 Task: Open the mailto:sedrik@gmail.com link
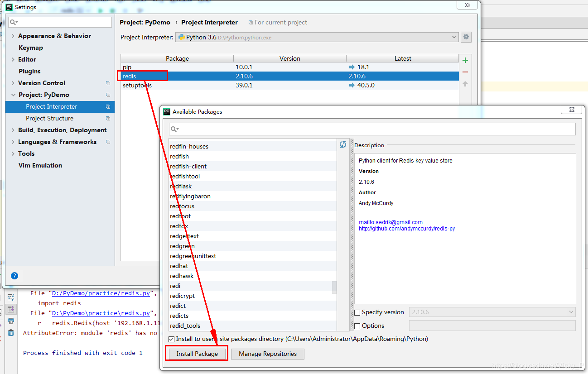click(390, 222)
